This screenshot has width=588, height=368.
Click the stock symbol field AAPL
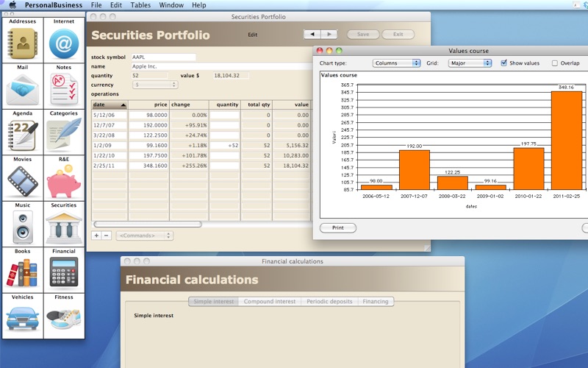pos(163,57)
